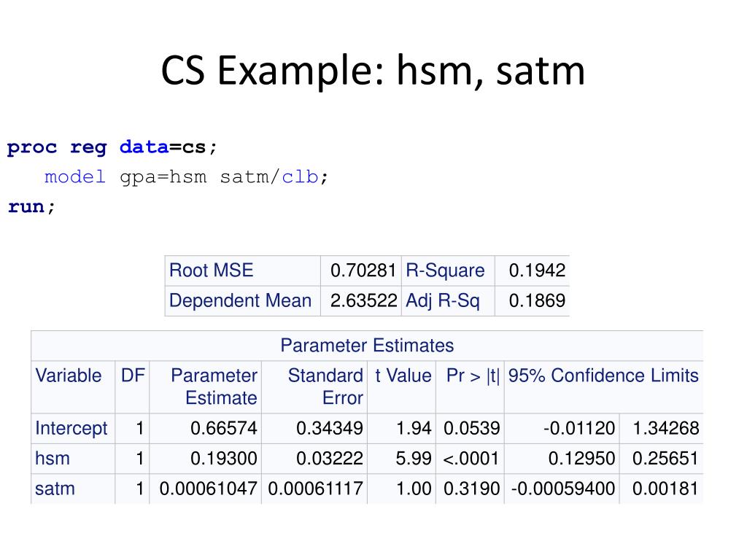This screenshot has height=560, width=747.
Task: Click the 'Standard Error' column header
Action: pyautogui.click(x=314, y=386)
